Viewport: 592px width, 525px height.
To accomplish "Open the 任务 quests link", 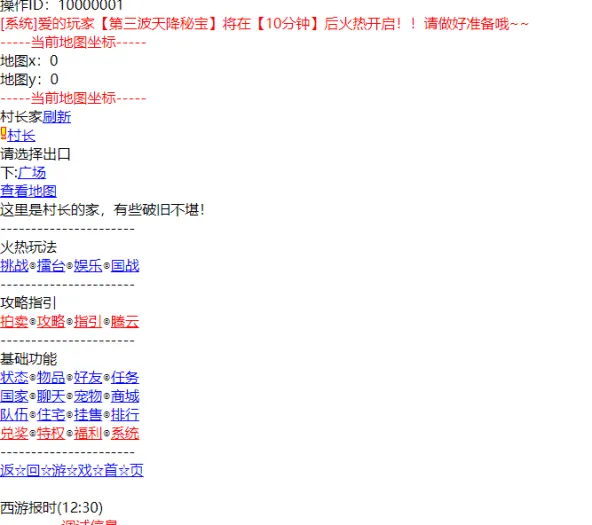I will coord(125,377).
